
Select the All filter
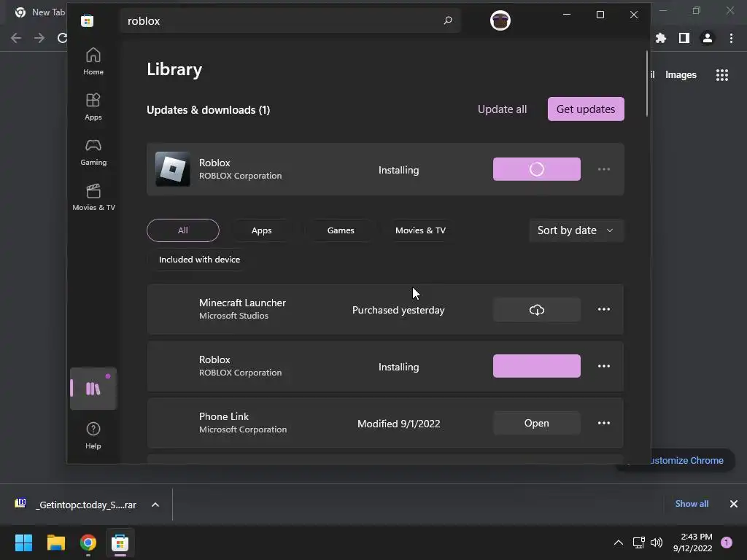click(x=183, y=230)
